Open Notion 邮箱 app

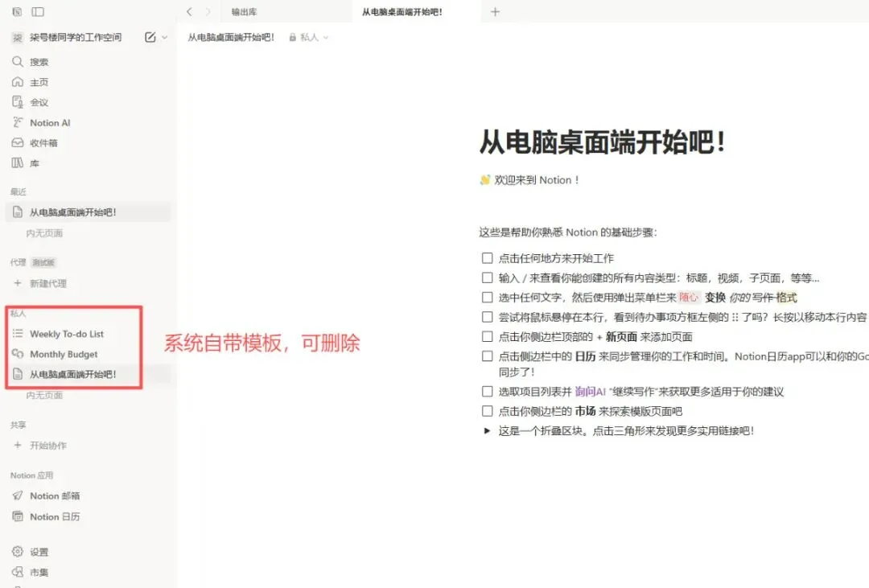(89, 495)
